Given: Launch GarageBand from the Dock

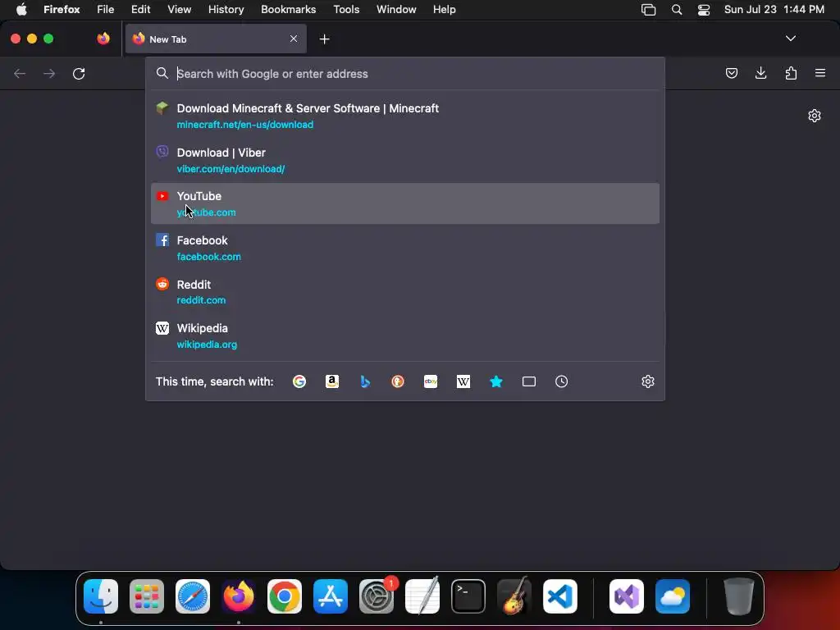Looking at the screenshot, I should pos(514,596).
